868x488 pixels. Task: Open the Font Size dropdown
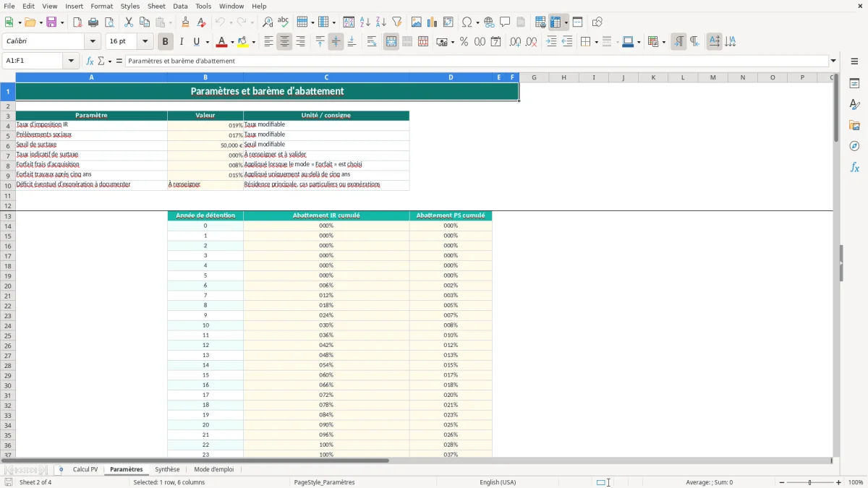click(145, 42)
